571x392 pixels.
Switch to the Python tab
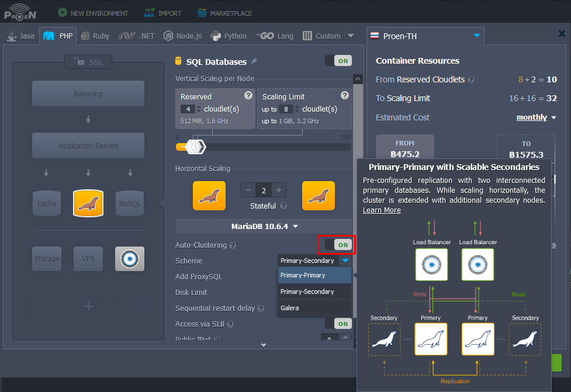(229, 36)
